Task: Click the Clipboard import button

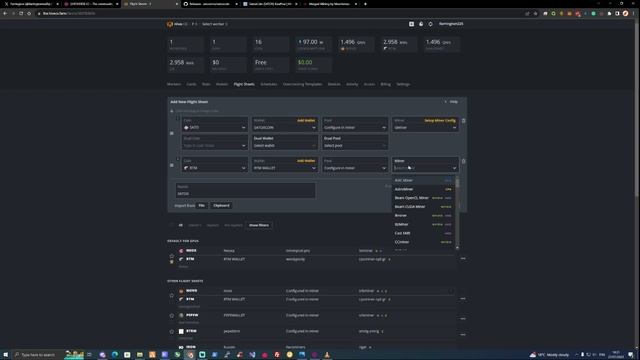Action: 221,206
